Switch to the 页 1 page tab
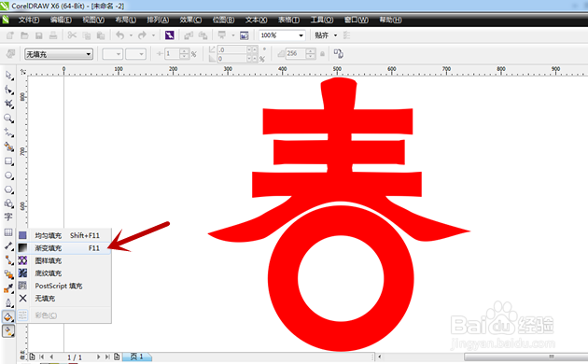Image resolution: width=588 pixels, height=364 pixels. (x=137, y=357)
